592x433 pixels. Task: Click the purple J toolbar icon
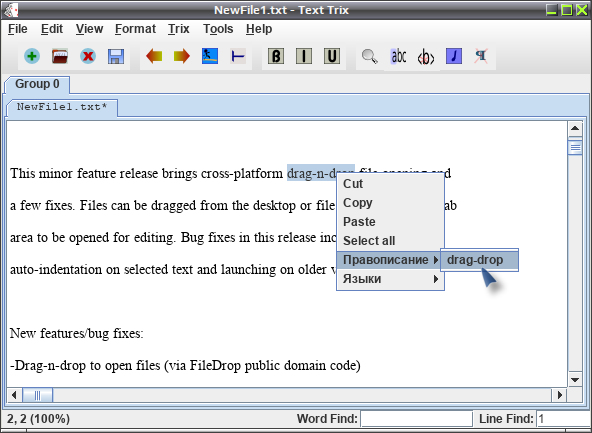(x=454, y=56)
